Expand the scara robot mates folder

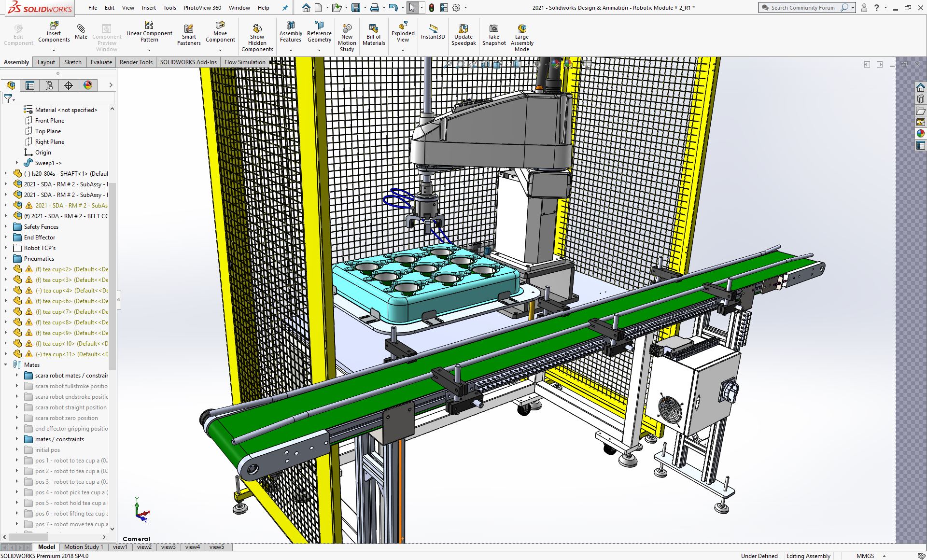(16, 375)
